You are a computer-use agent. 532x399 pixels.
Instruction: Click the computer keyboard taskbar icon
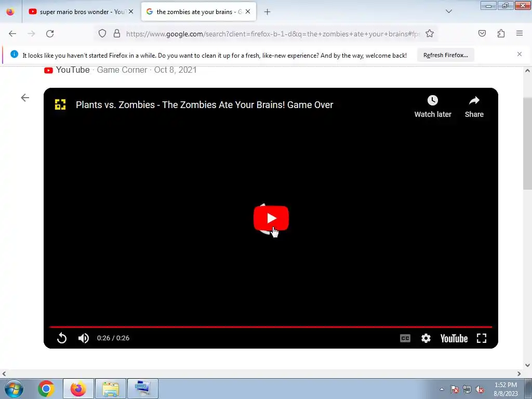click(x=142, y=389)
